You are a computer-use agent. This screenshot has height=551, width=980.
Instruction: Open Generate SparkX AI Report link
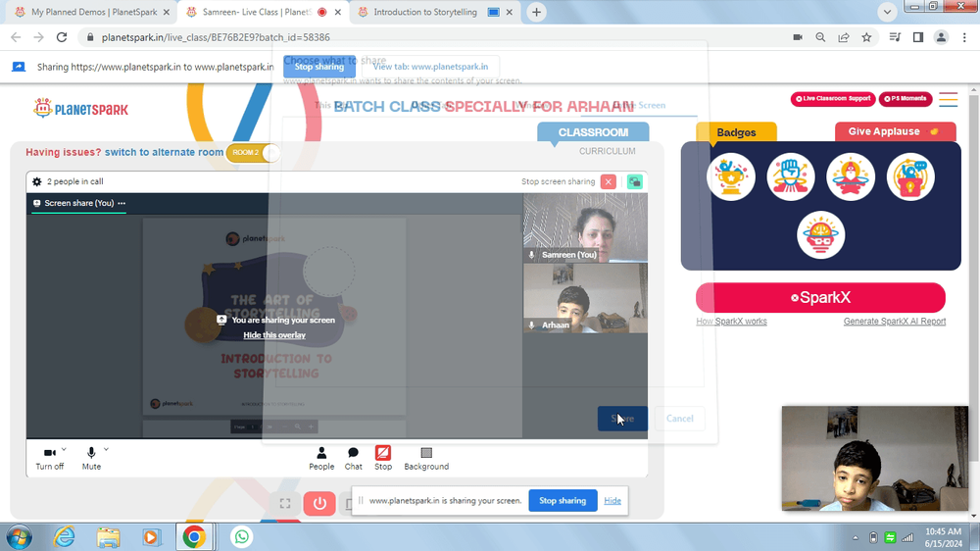tap(895, 321)
